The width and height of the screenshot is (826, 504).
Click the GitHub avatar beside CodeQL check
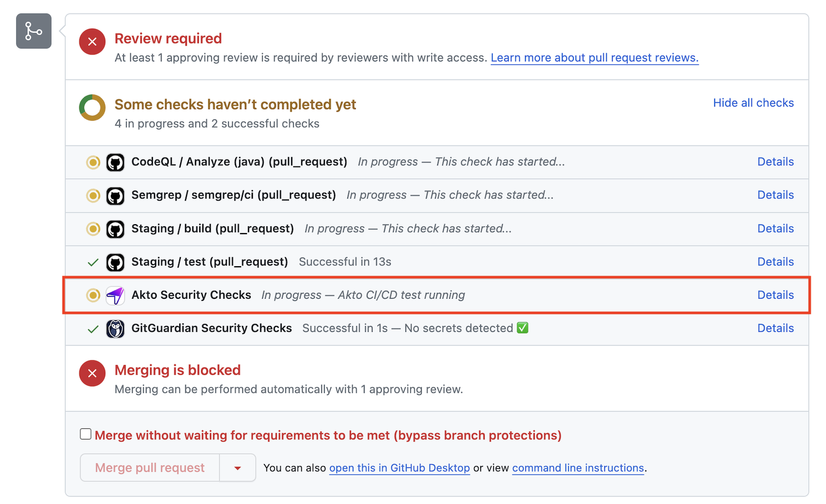click(115, 162)
